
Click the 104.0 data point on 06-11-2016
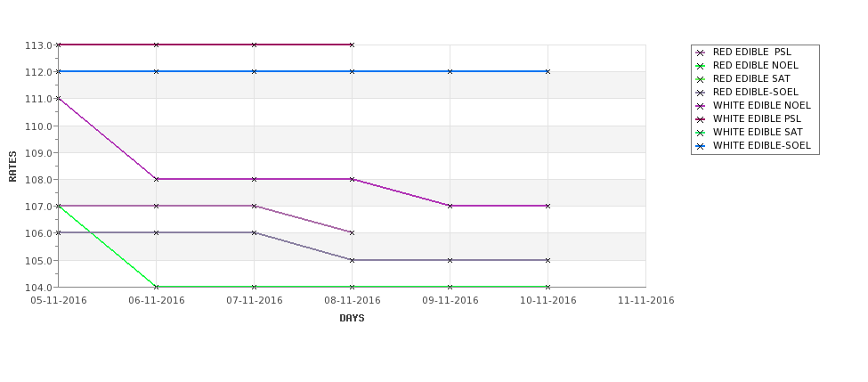tap(156, 287)
